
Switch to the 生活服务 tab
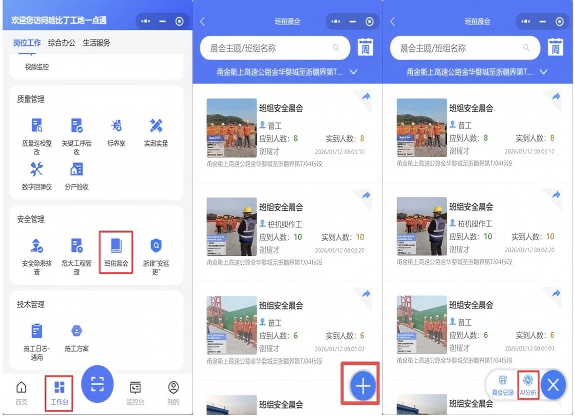pos(96,43)
